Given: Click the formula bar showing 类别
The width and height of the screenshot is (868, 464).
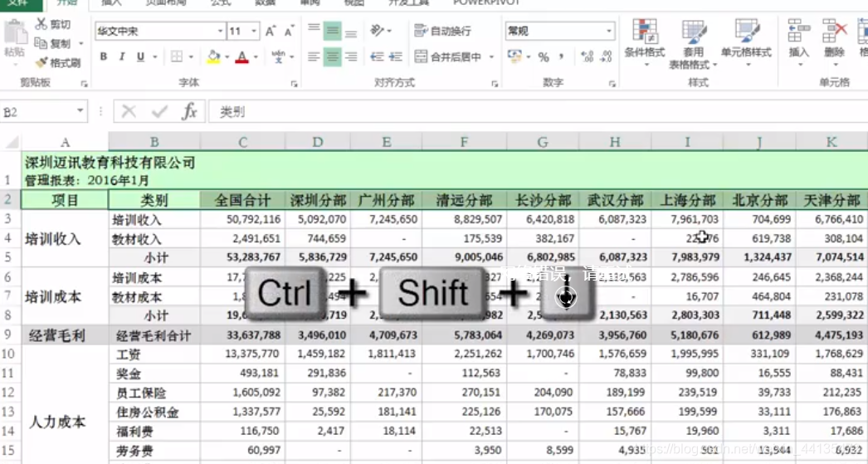Looking at the screenshot, I should 537,112.
